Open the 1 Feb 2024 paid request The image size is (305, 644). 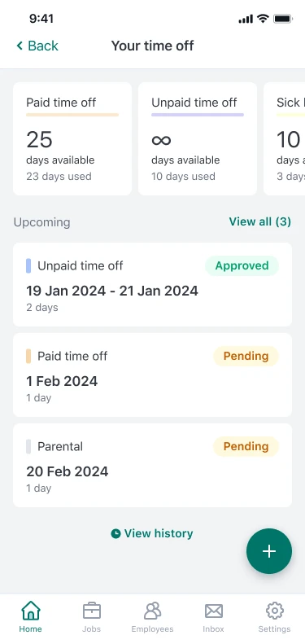pos(152,375)
